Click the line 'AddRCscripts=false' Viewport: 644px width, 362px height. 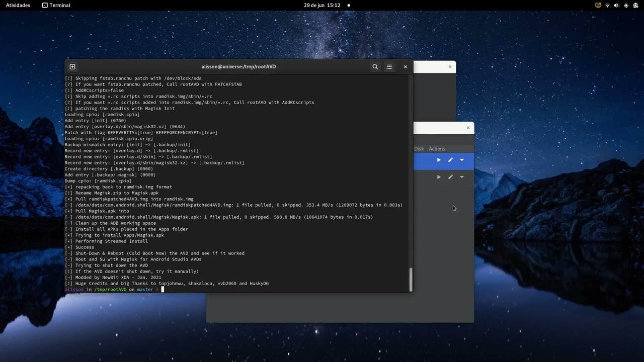tap(100, 90)
